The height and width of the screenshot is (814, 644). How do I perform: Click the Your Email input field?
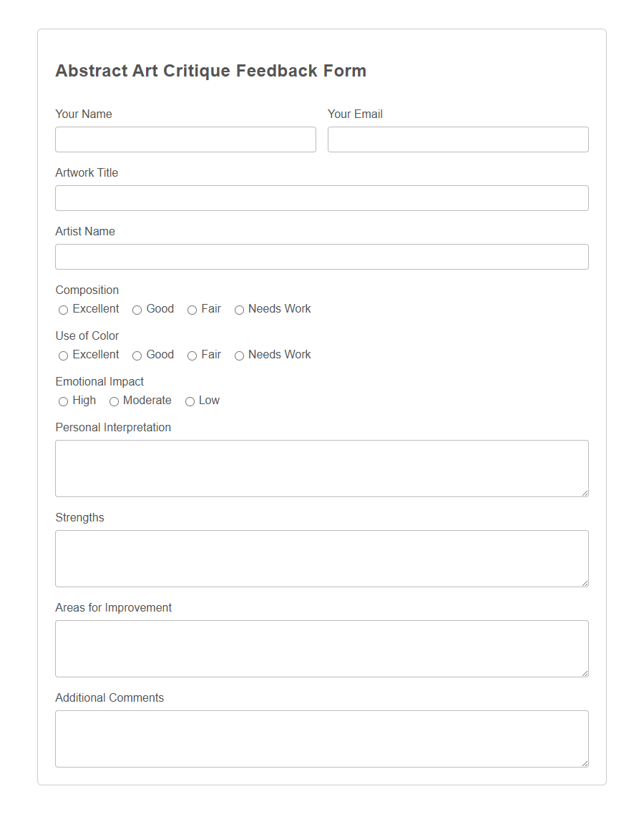click(x=458, y=139)
